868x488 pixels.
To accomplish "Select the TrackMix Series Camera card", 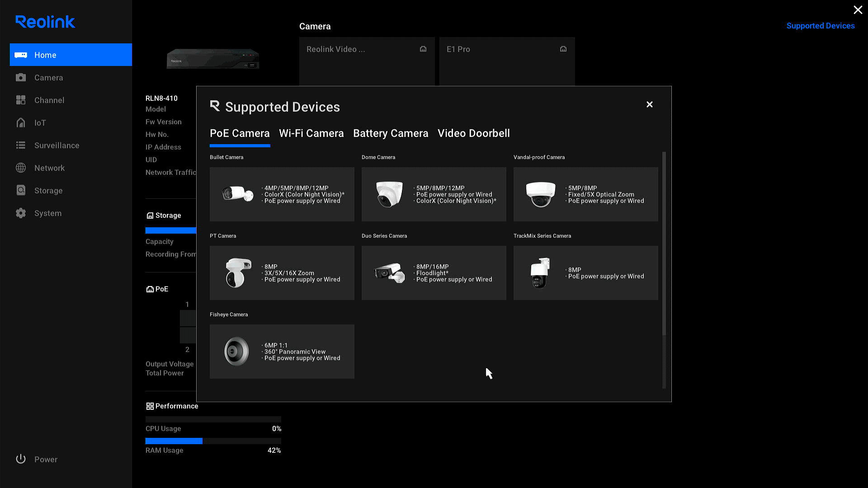I will point(586,273).
